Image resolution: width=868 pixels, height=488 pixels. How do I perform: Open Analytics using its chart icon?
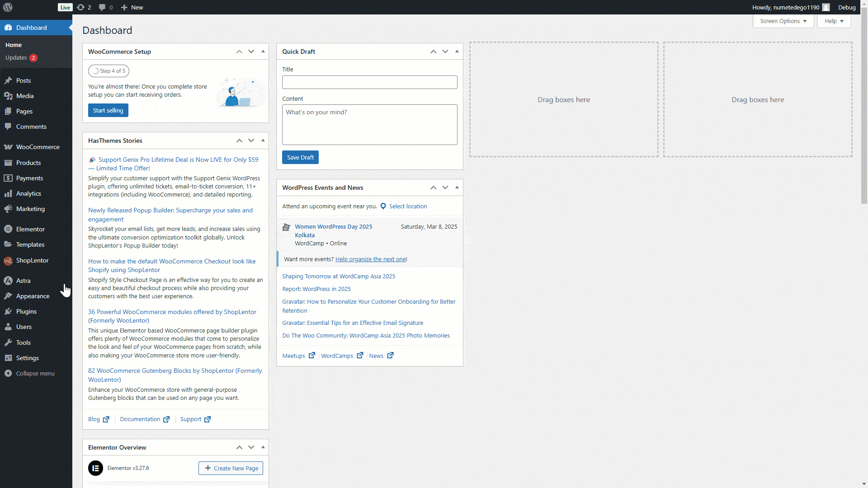pyautogui.click(x=9, y=193)
